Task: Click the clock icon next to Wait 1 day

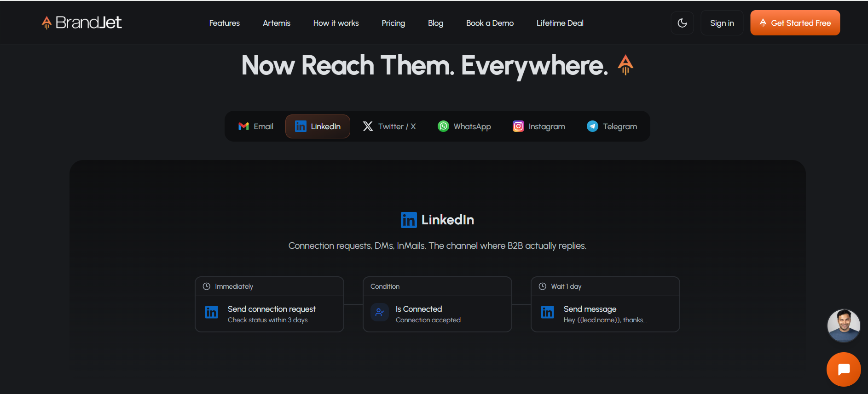Action: pos(543,286)
